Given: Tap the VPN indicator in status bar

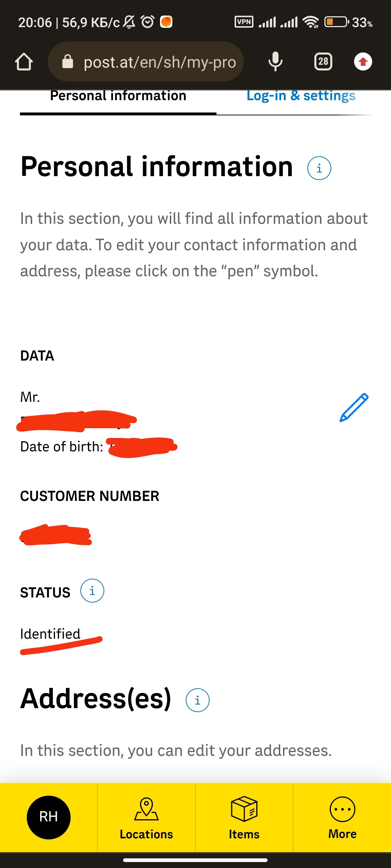Looking at the screenshot, I should (x=244, y=22).
